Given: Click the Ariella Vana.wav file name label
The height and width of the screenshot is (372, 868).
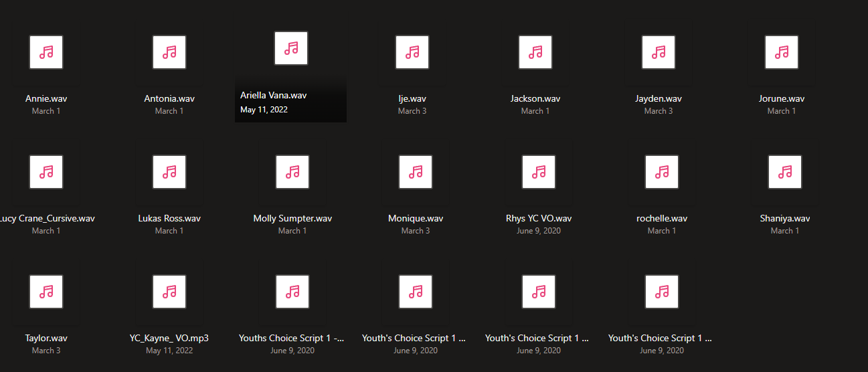Looking at the screenshot, I should (x=273, y=96).
